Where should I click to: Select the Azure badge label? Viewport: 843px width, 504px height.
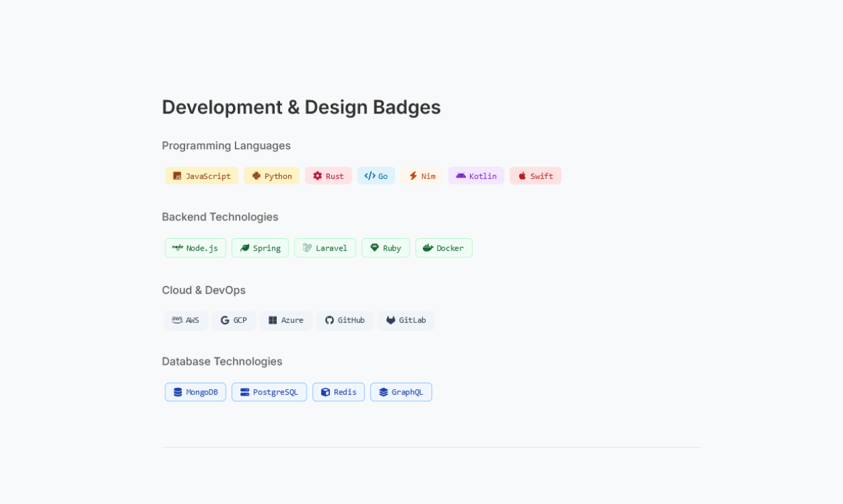click(292, 320)
